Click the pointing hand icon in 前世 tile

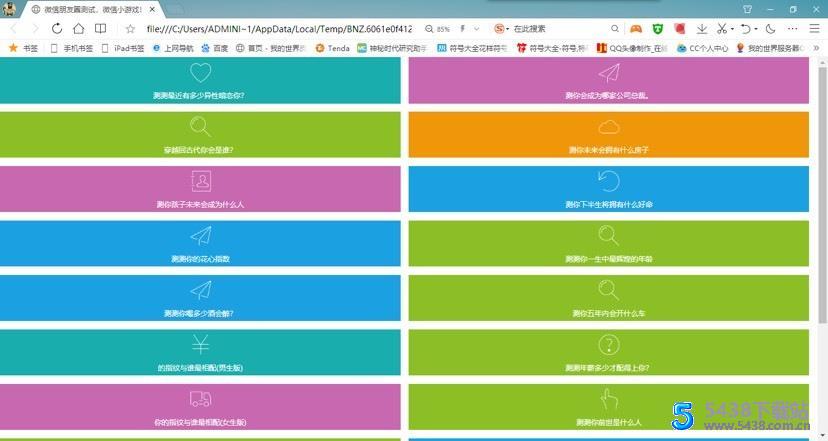(609, 399)
